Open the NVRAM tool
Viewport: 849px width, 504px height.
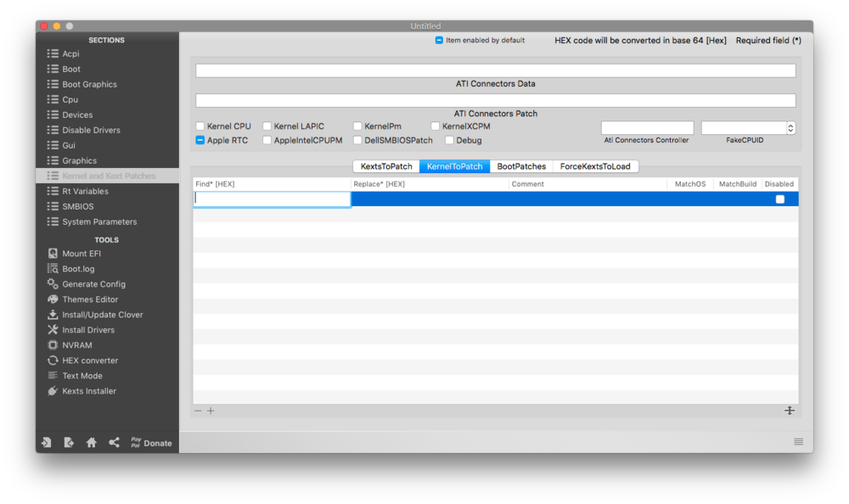[76, 345]
